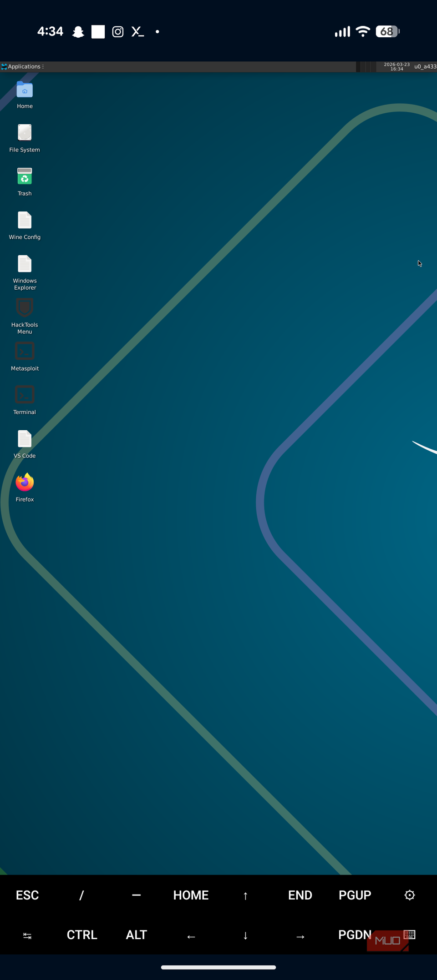Tap the terminal notification icon in status bar
This screenshot has height=980, width=437.
click(137, 32)
